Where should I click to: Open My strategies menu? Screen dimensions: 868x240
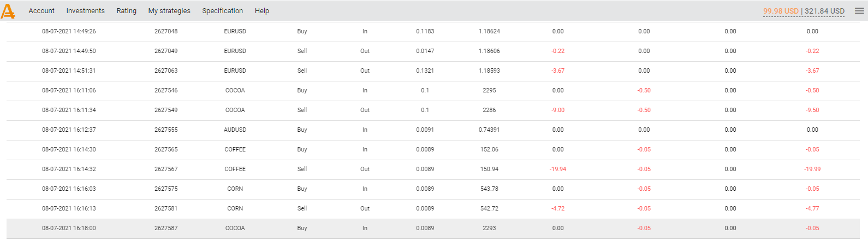(169, 11)
